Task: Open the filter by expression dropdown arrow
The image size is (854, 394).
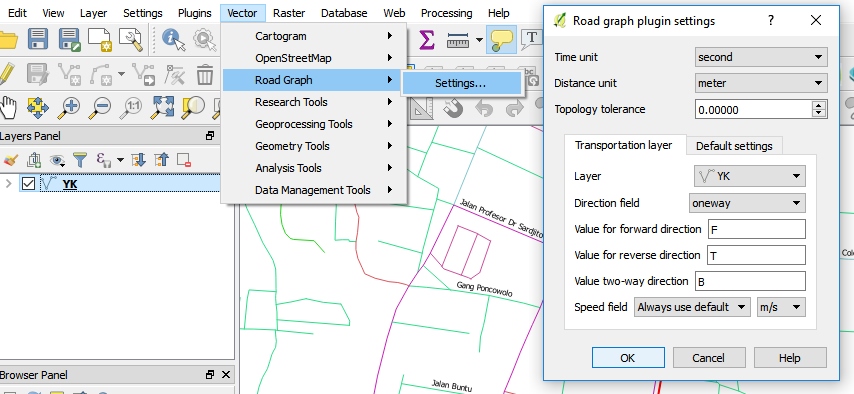Action: [x=120, y=160]
